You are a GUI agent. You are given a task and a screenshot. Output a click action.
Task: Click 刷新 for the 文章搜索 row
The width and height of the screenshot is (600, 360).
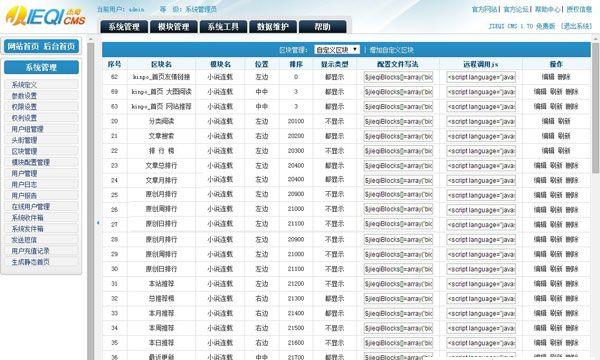point(564,136)
